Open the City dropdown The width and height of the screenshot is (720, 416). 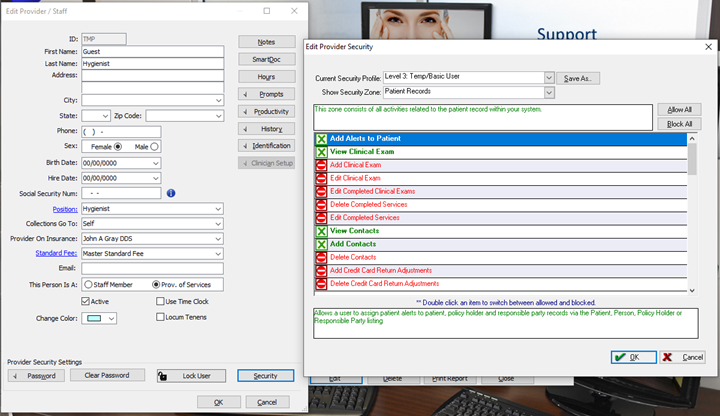(219, 100)
